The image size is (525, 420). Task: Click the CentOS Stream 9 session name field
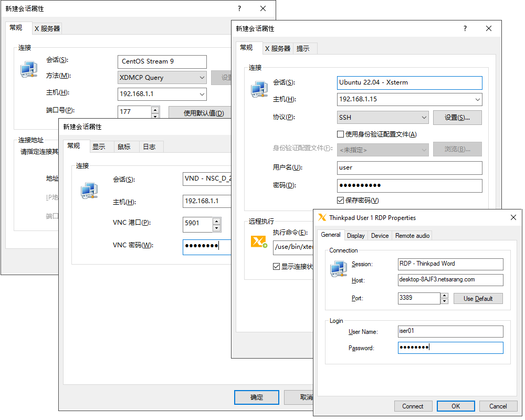coord(162,61)
